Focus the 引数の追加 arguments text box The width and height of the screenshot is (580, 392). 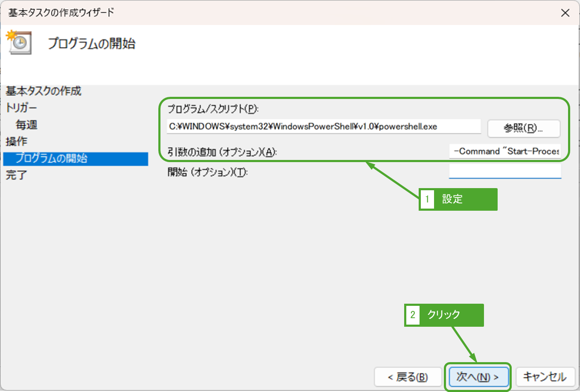click(505, 151)
